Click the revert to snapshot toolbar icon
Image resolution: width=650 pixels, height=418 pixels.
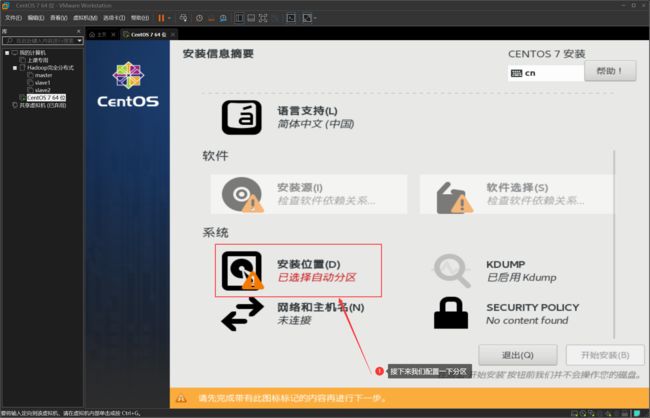(x=211, y=18)
